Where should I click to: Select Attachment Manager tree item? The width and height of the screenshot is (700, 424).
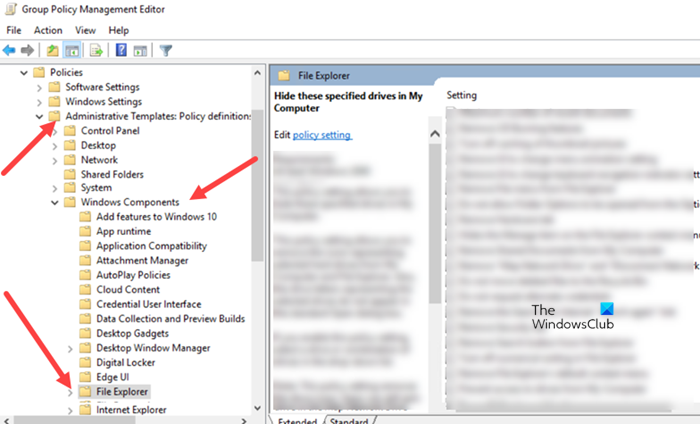[142, 260]
